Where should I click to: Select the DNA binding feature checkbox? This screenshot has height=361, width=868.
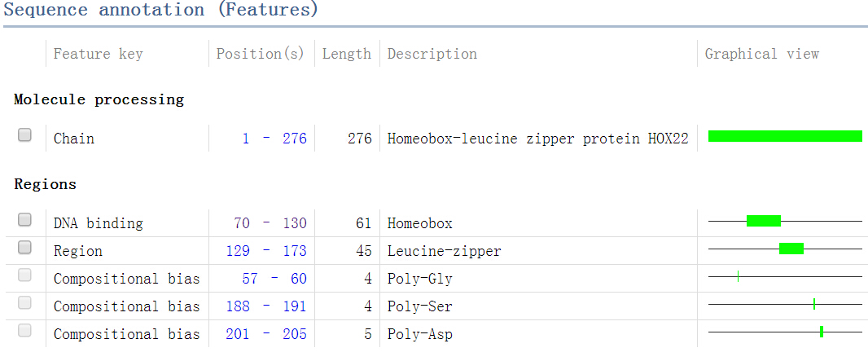(x=24, y=219)
